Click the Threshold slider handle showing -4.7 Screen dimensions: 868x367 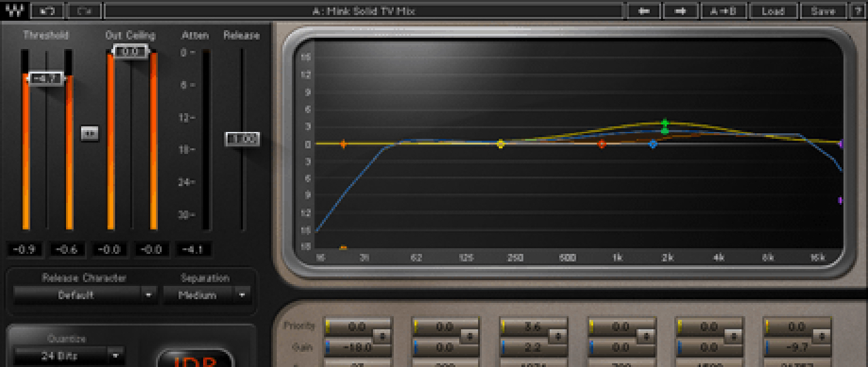[x=46, y=79]
